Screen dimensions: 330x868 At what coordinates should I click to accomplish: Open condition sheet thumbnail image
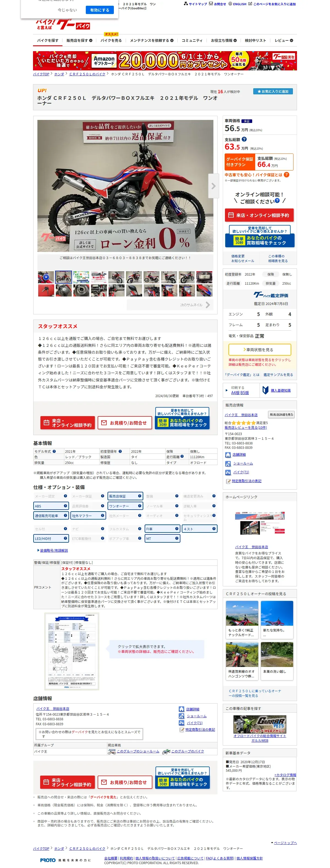(71, 651)
